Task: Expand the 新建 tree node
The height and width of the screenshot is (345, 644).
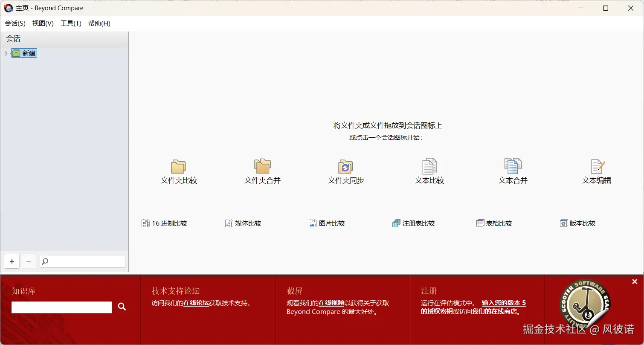Action: click(x=6, y=53)
